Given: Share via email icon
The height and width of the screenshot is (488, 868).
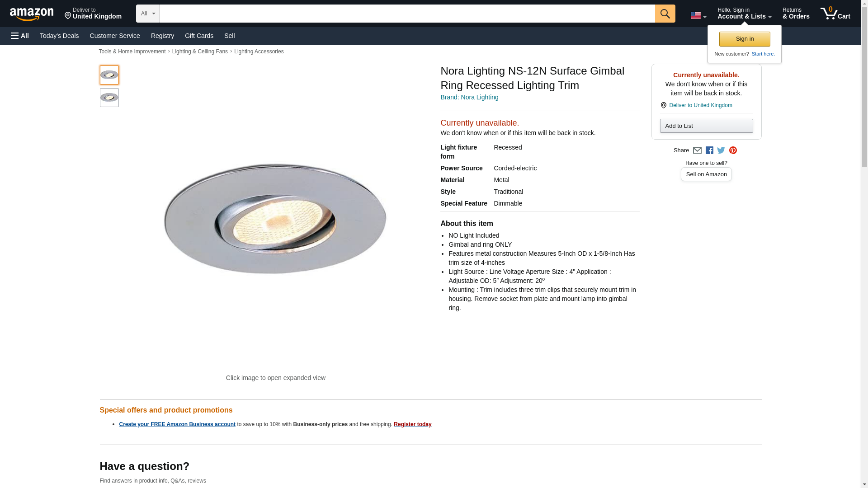Looking at the screenshot, I should (x=697, y=150).
